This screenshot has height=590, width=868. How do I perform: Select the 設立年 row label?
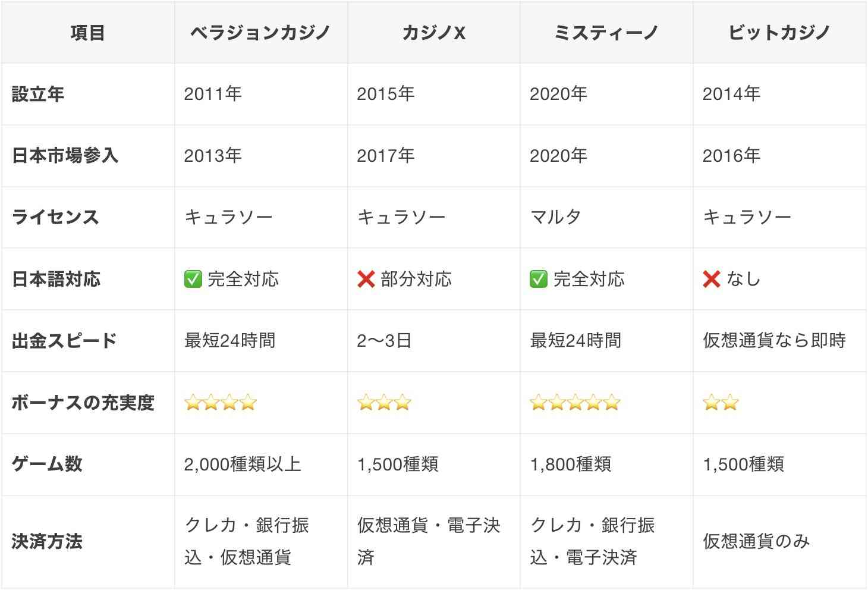tap(38, 94)
